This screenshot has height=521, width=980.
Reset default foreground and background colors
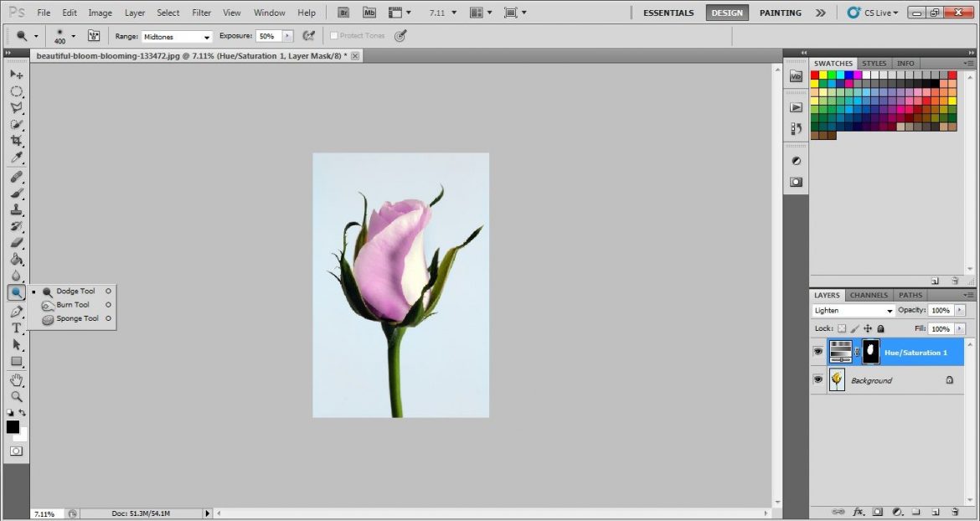[x=10, y=413]
